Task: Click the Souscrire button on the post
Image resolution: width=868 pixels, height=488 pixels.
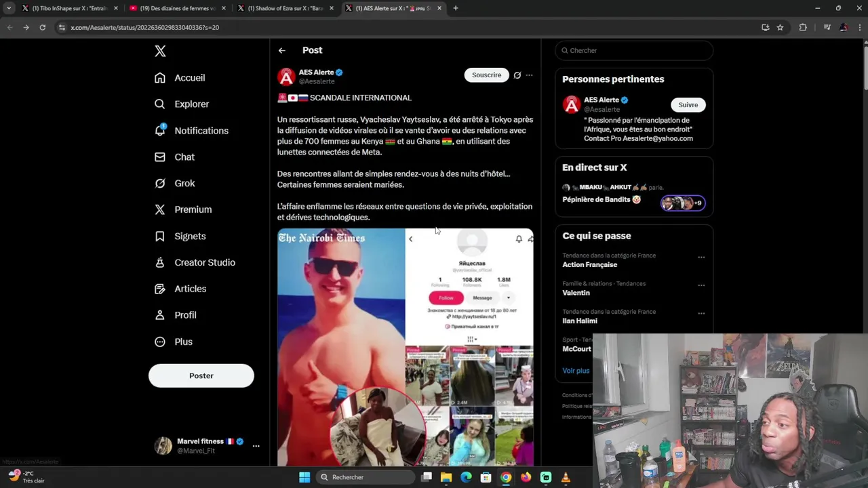Action: [x=486, y=75]
